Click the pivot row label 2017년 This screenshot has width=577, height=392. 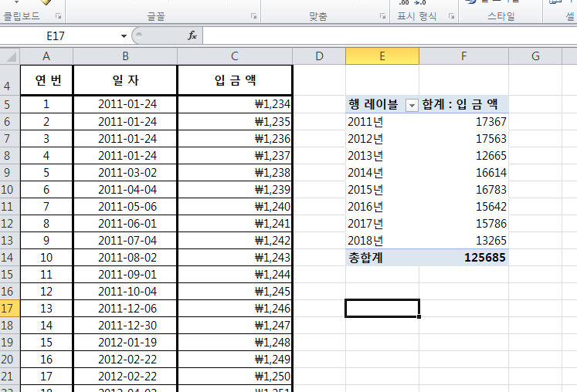(x=382, y=223)
